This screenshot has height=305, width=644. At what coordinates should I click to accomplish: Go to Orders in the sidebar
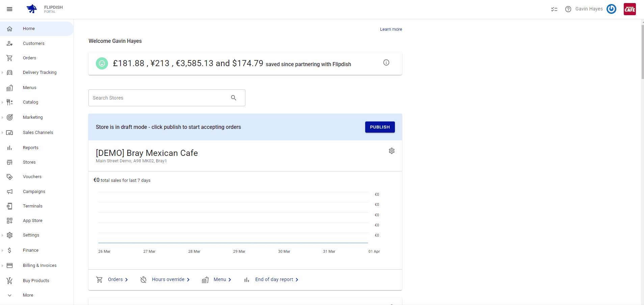point(36,58)
